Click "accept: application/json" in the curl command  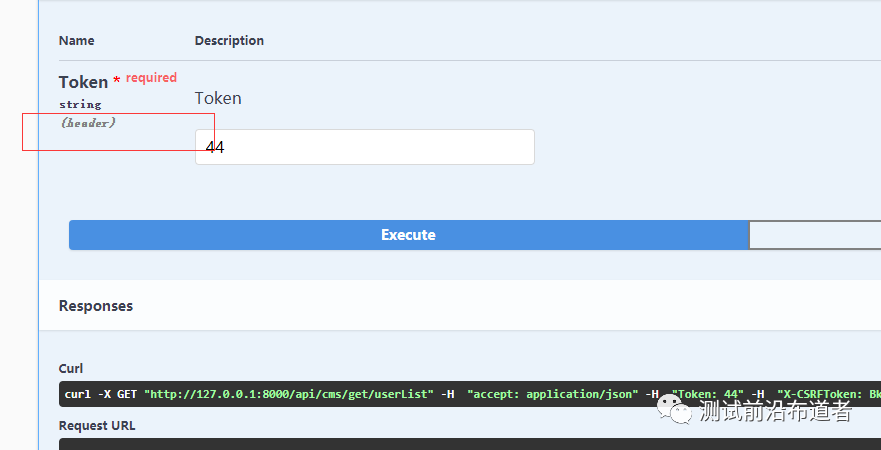[552, 394]
